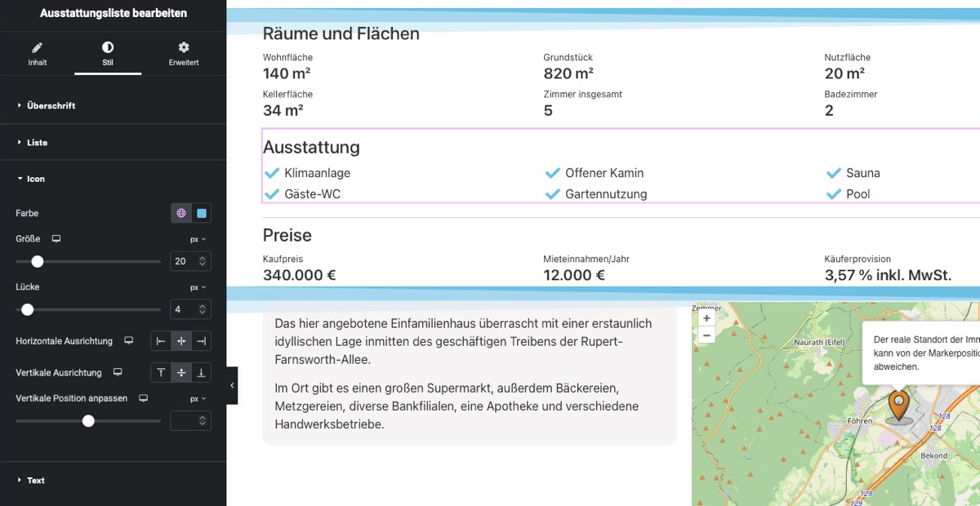Zoom out on the map
Viewport: 980px width, 506px height.
coord(706,335)
